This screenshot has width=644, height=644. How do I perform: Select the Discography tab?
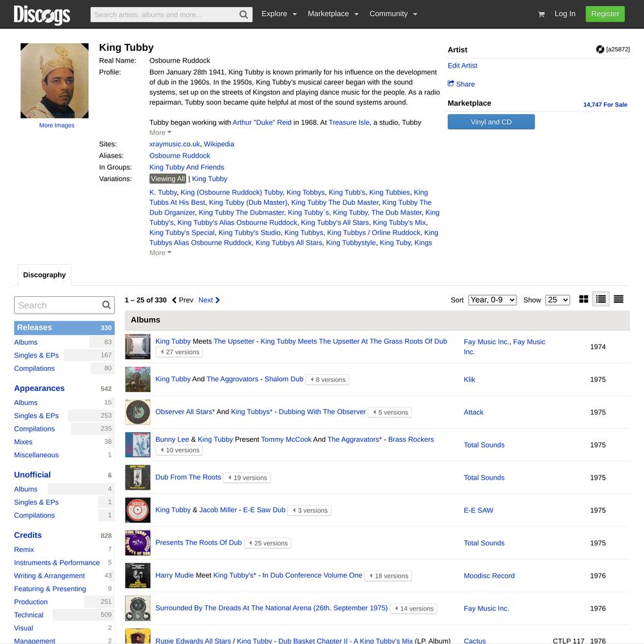point(44,275)
